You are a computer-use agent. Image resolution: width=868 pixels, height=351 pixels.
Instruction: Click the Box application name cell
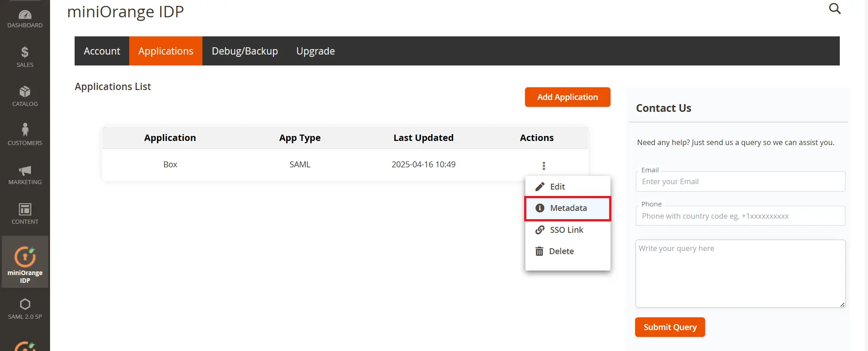(170, 165)
